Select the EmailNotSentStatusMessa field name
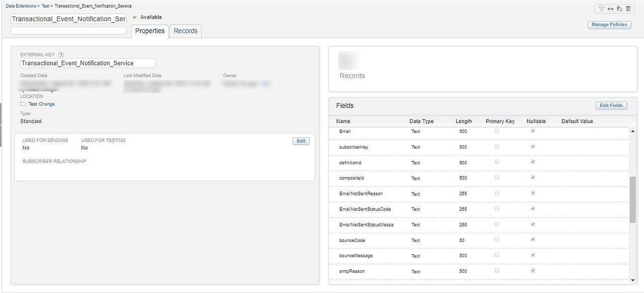The image size is (644, 293). click(366, 225)
